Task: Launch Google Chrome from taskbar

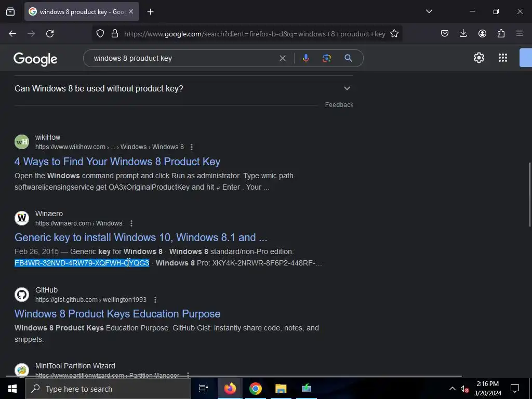Action: tap(255, 389)
